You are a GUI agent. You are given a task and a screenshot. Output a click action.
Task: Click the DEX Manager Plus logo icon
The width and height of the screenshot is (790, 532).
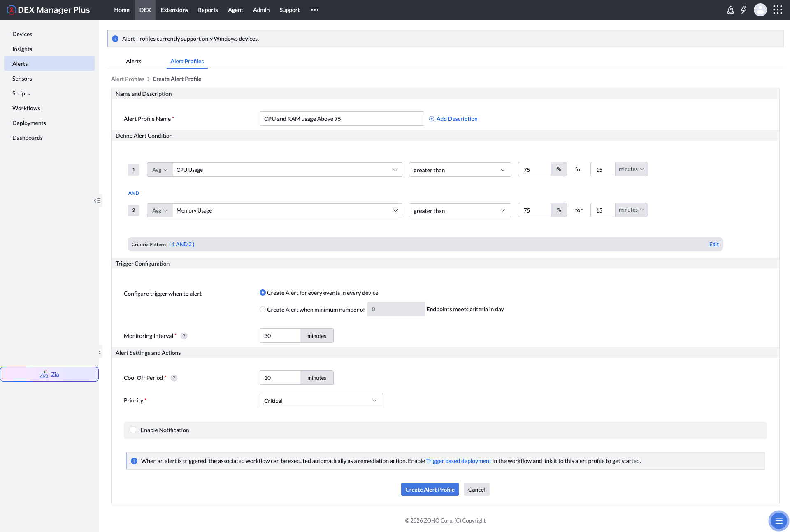[11, 10]
